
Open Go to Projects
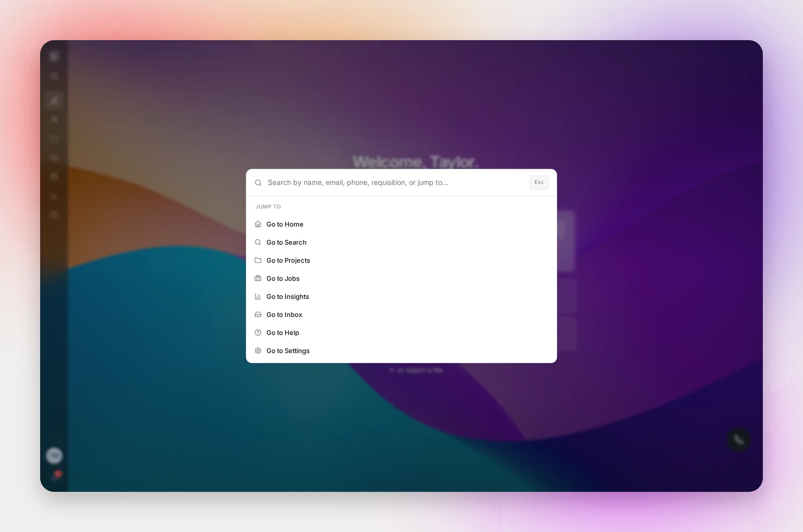tap(401, 260)
